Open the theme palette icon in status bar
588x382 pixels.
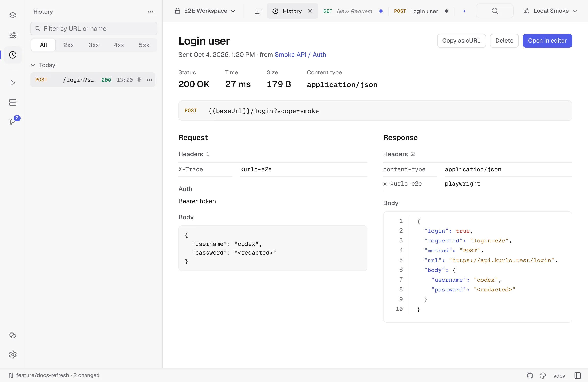(543, 376)
